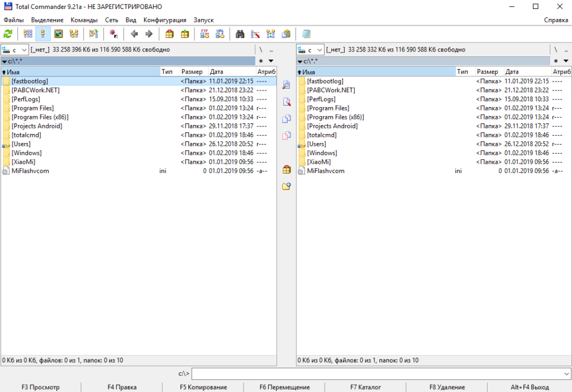Open the Запуск menu

coord(203,20)
